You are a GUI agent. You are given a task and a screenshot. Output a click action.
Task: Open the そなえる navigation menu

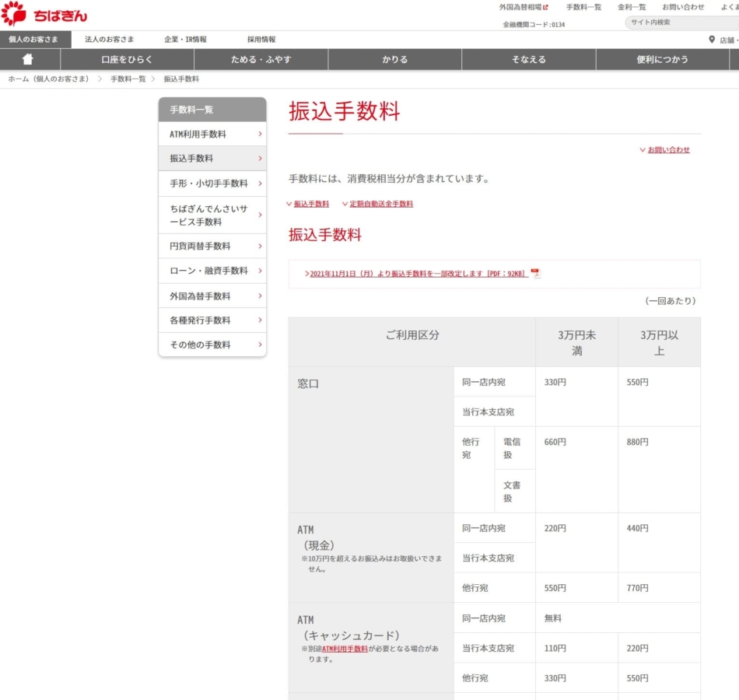pyautogui.click(x=528, y=58)
